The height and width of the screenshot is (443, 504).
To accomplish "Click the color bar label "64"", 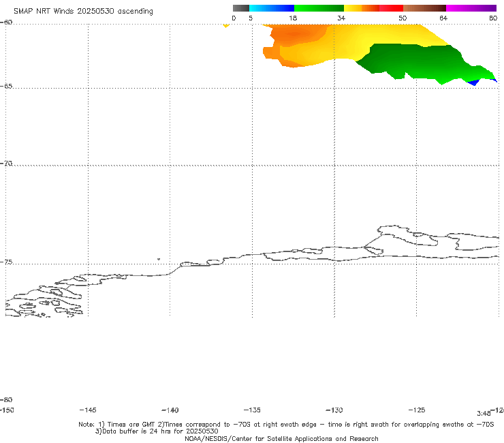I will (x=443, y=18).
